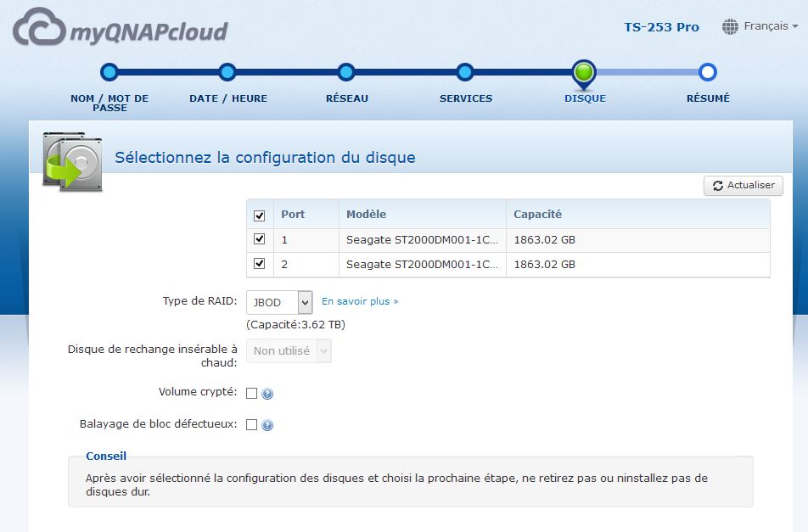808x532 pixels.
Task: Open the Français language dropdown
Action: (x=771, y=26)
